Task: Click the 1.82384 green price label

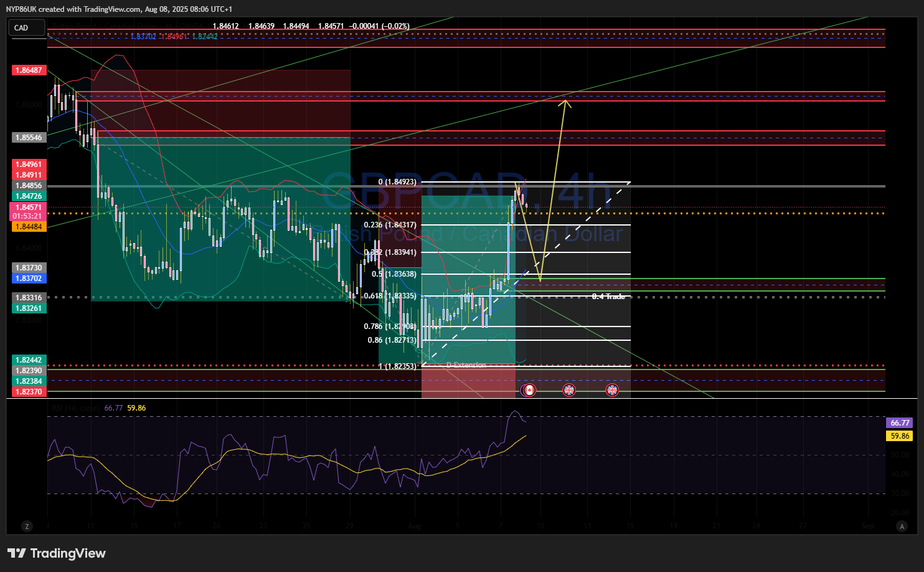Action: 29,381
